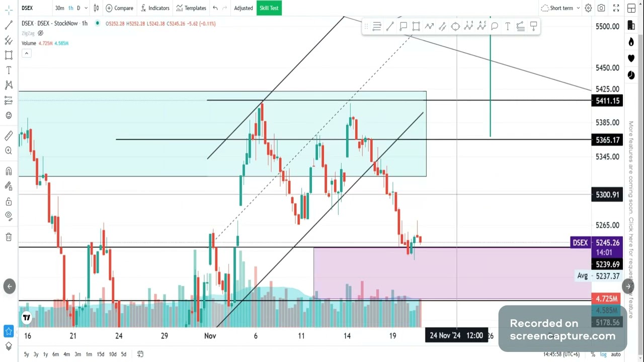Open the Short term layout dropdown
The height and width of the screenshot is (362, 644).
click(x=560, y=8)
